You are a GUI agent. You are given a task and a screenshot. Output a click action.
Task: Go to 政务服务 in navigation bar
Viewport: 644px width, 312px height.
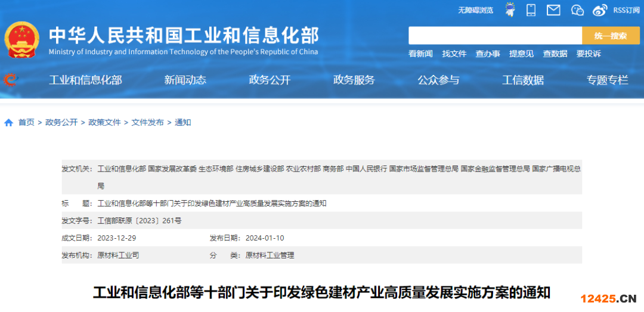coord(354,80)
